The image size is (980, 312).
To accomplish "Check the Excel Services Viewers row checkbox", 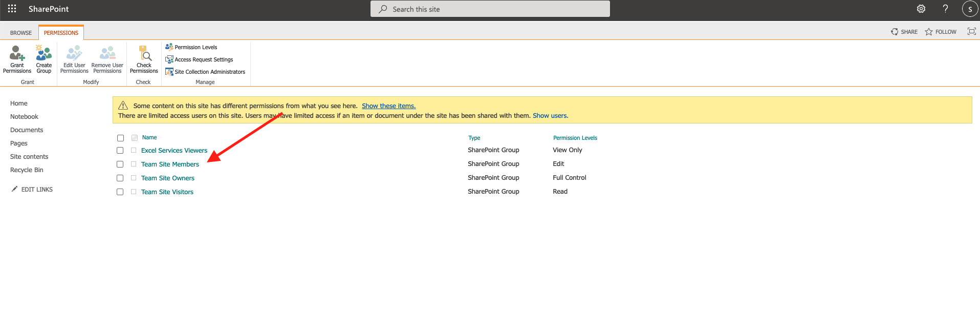I will 120,151.
